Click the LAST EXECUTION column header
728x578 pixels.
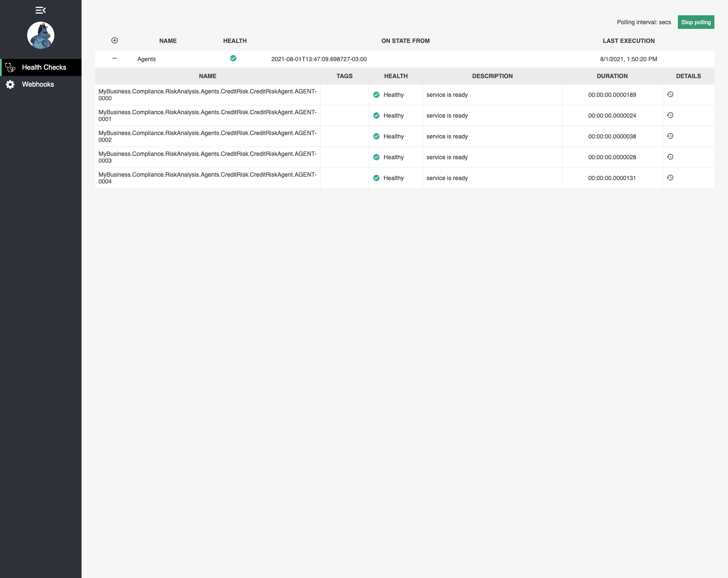click(629, 41)
